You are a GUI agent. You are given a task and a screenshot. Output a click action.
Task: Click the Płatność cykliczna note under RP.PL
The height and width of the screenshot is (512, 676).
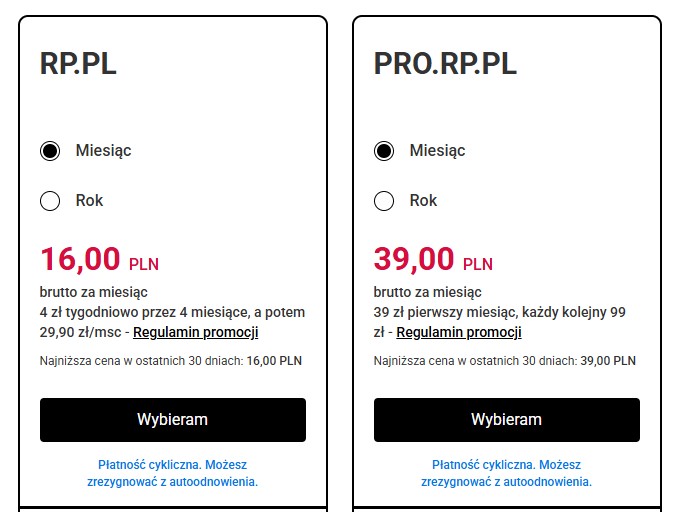point(172,473)
